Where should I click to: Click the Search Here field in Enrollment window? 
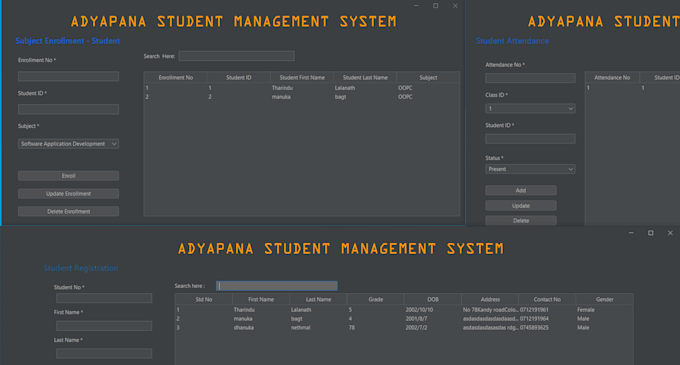coord(236,56)
